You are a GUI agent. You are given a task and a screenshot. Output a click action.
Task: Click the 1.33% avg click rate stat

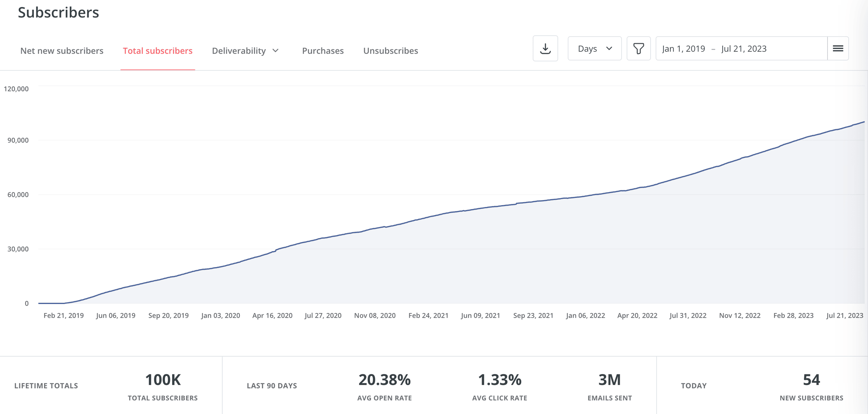[499, 380]
